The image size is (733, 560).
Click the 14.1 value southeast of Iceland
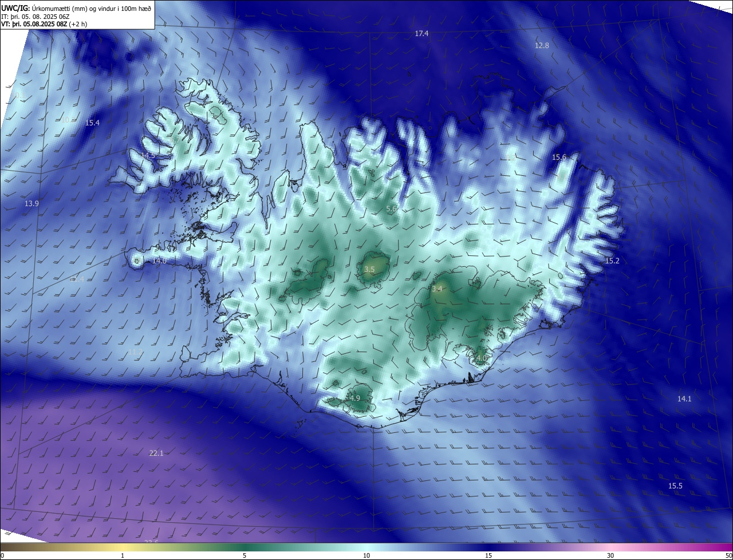[684, 399]
